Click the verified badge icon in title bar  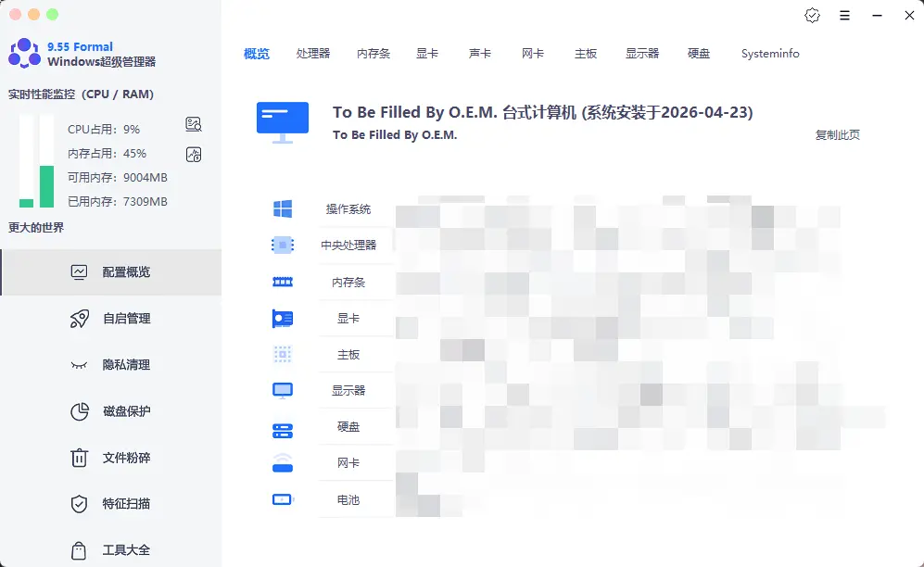[812, 16]
